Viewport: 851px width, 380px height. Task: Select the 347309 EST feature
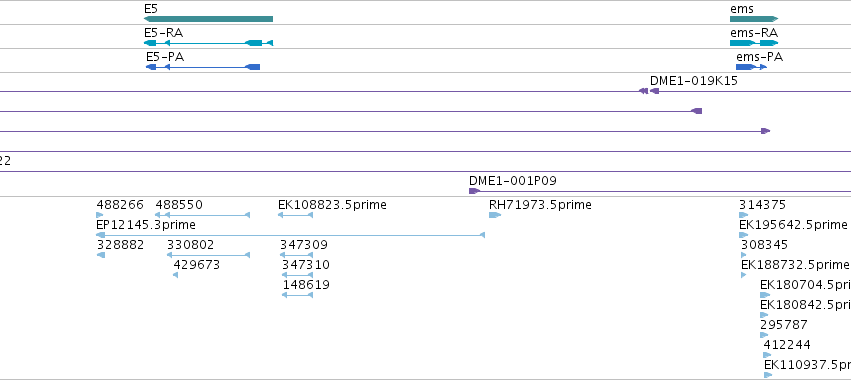click(296, 255)
